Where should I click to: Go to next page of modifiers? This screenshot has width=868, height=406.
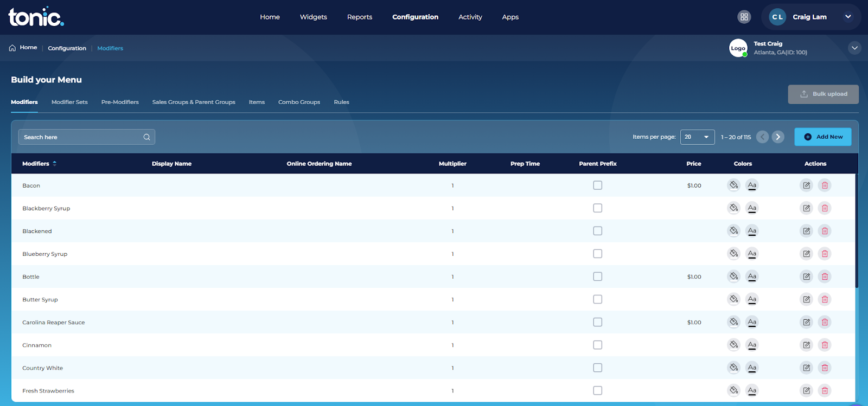coord(778,137)
